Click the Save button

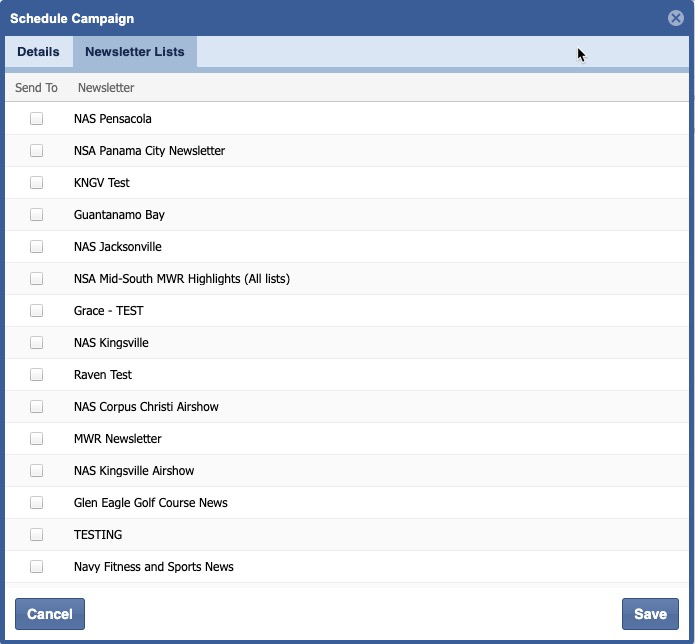(650, 614)
